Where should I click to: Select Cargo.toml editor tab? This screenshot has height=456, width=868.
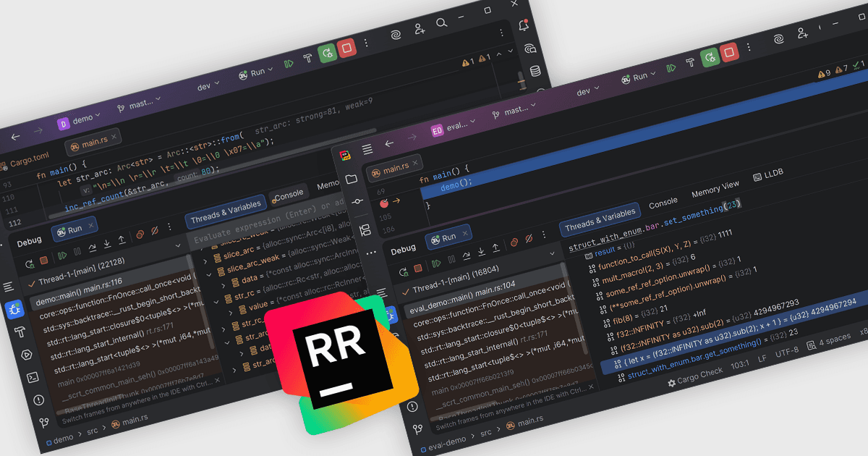(24, 161)
